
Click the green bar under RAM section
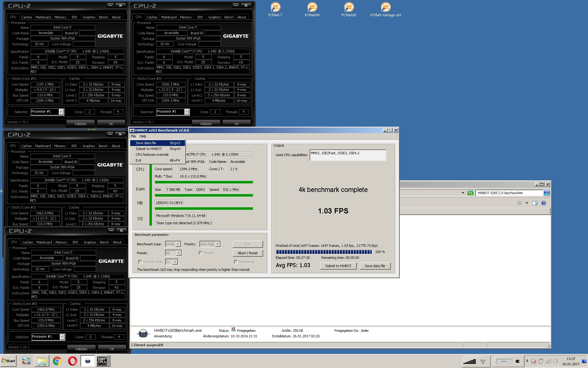(204, 195)
